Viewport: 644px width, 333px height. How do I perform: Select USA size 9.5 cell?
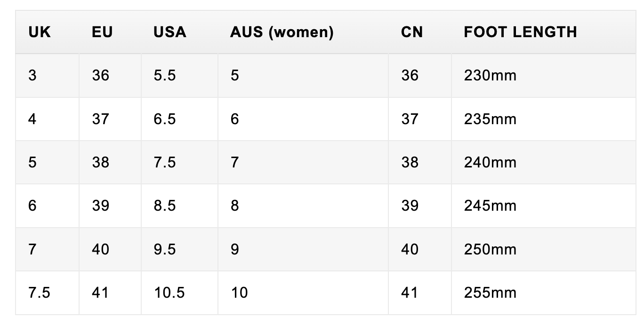pos(165,249)
